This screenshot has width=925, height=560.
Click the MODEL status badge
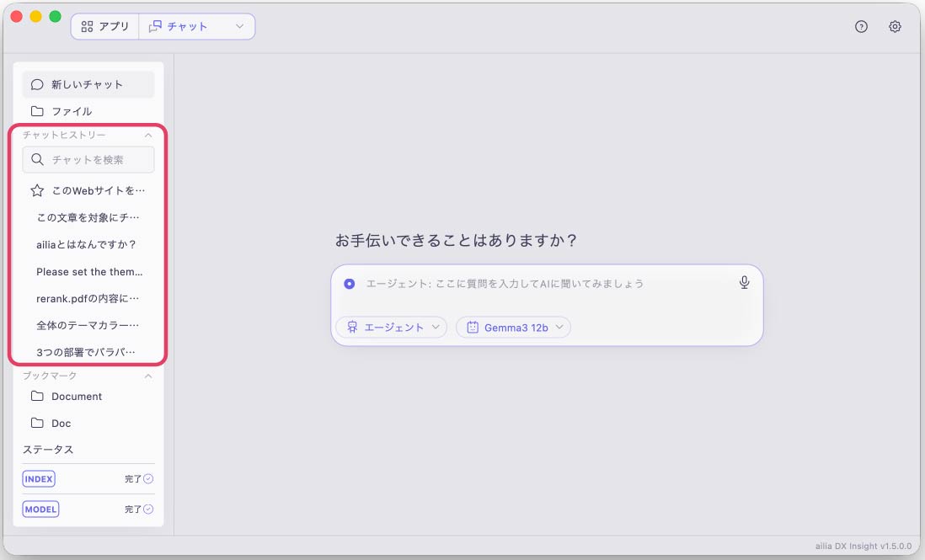(40, 509)
